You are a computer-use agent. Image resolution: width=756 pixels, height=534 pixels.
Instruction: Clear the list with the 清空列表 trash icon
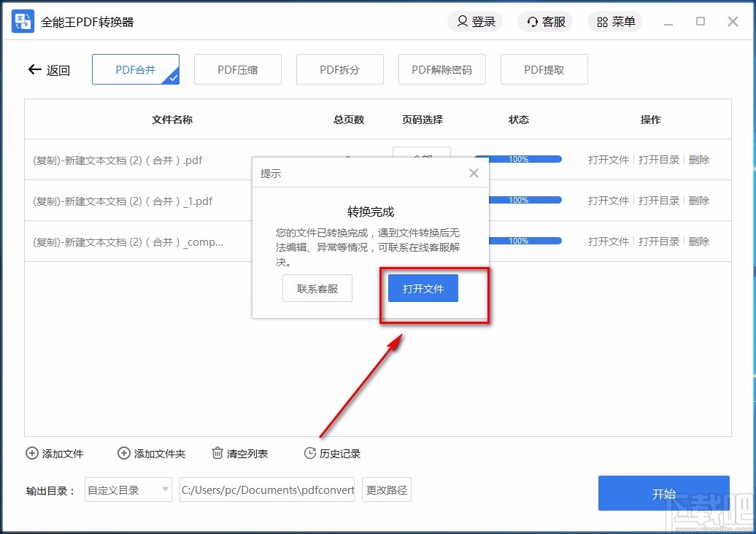pyautogui.click(x=217, y=453)
